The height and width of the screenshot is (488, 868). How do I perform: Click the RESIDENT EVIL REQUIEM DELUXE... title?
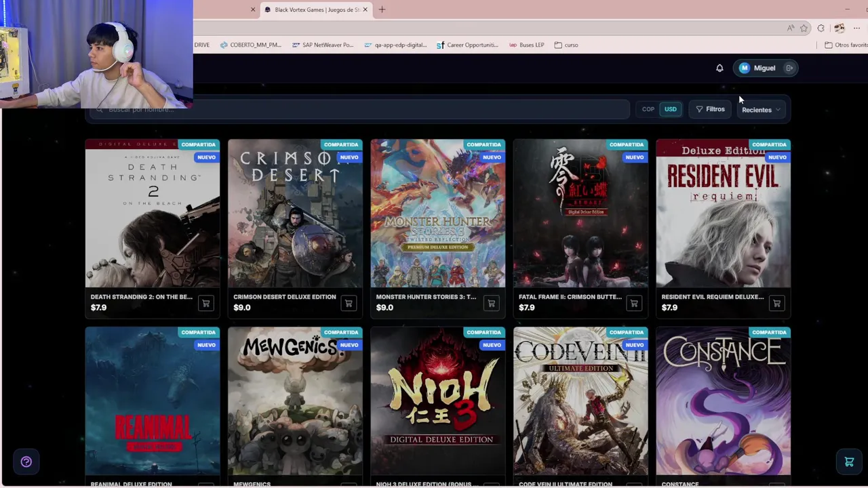[713, 297]
